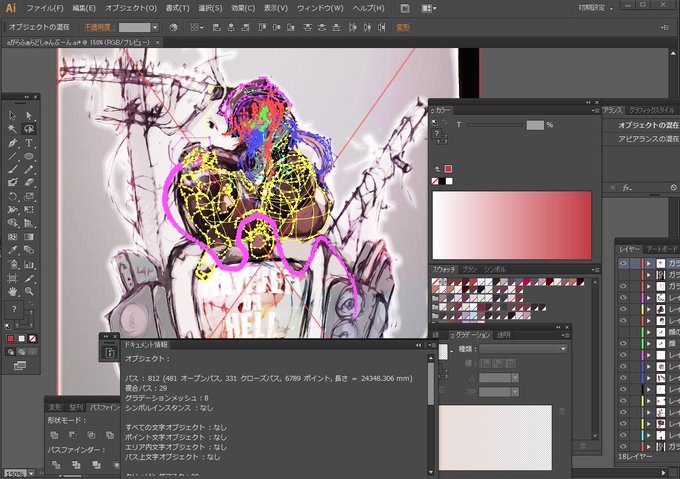This screenshot has width=680, height=479.
Task: Select the Ellipse tool
Action: (29, 156)
